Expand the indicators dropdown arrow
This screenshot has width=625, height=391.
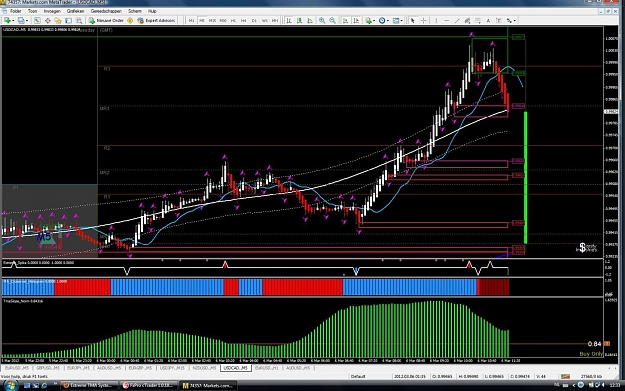pos(374,21)
